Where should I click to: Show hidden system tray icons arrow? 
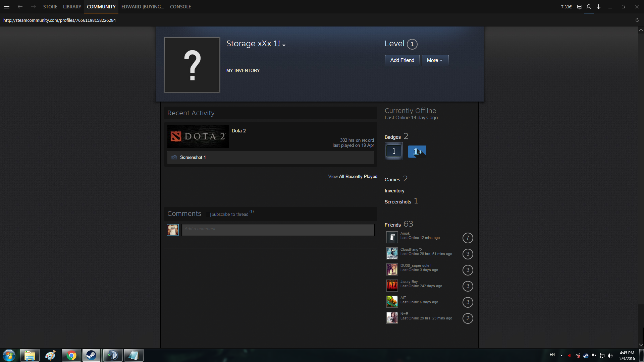tap(561, 355)
